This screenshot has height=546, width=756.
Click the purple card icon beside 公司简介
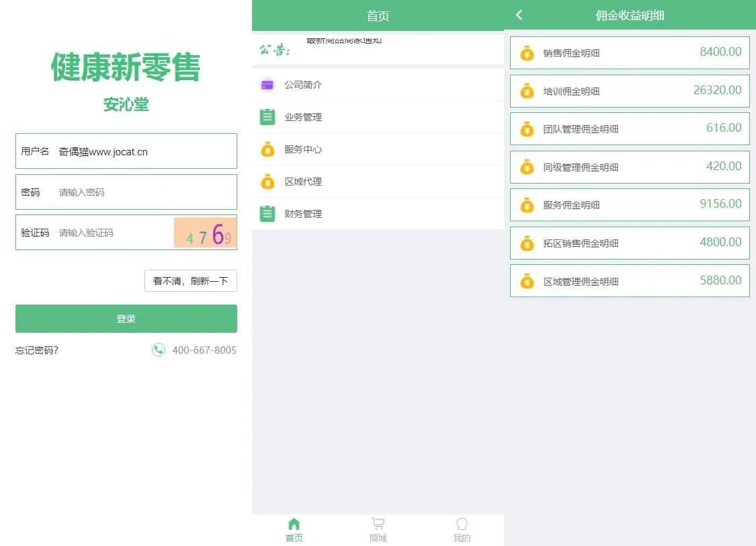click(x=267, y=85)
